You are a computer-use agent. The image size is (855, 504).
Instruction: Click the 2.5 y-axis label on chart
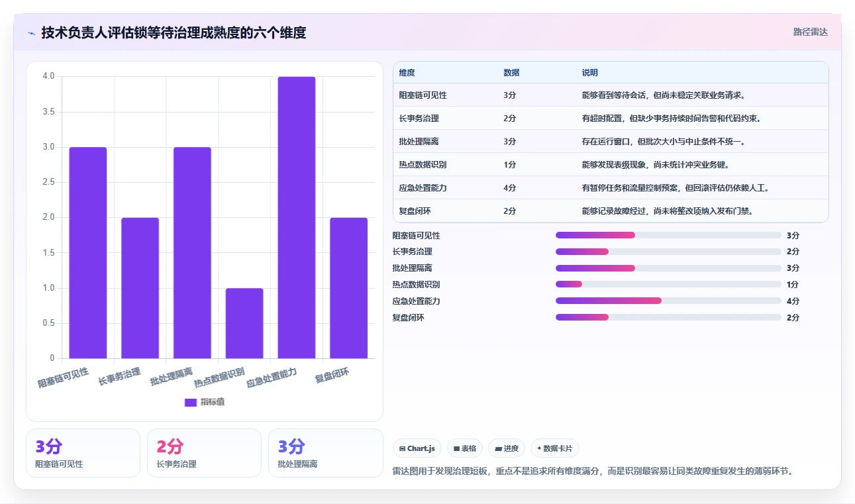point(48,182)
